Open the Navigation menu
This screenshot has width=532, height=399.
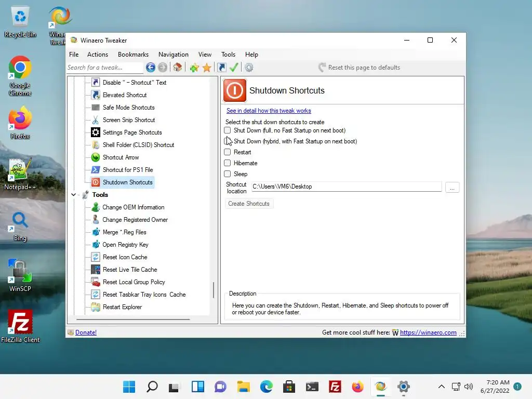click(174, 54)
